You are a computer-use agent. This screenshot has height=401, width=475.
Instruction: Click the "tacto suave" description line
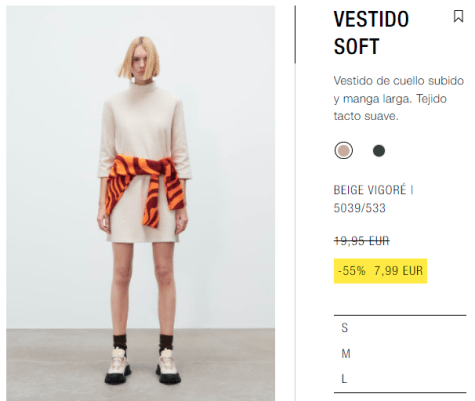(366, 116)
